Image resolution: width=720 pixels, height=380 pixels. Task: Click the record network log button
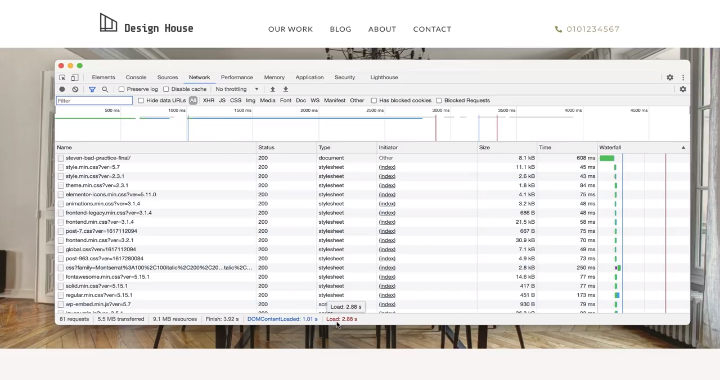point(62,89)
